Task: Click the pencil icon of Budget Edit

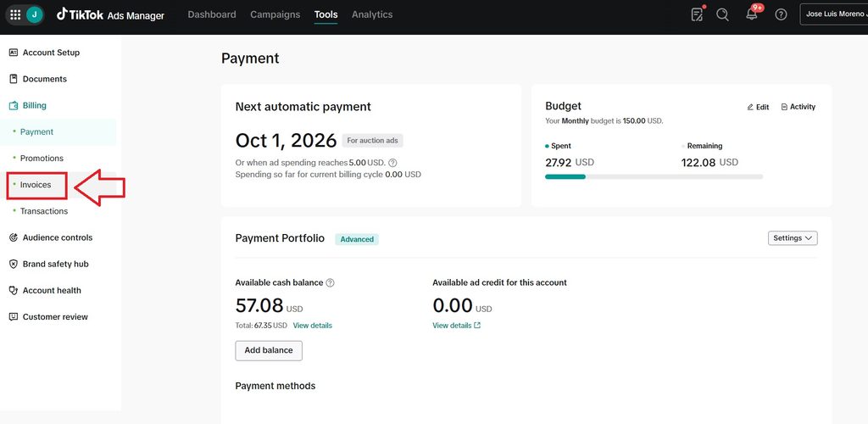Action: 750,108
